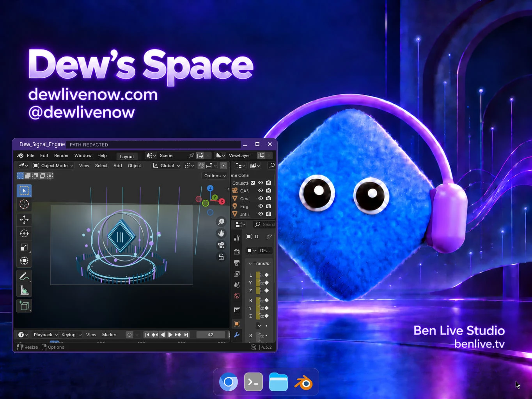Open the Render properties tab

(237, 252)
